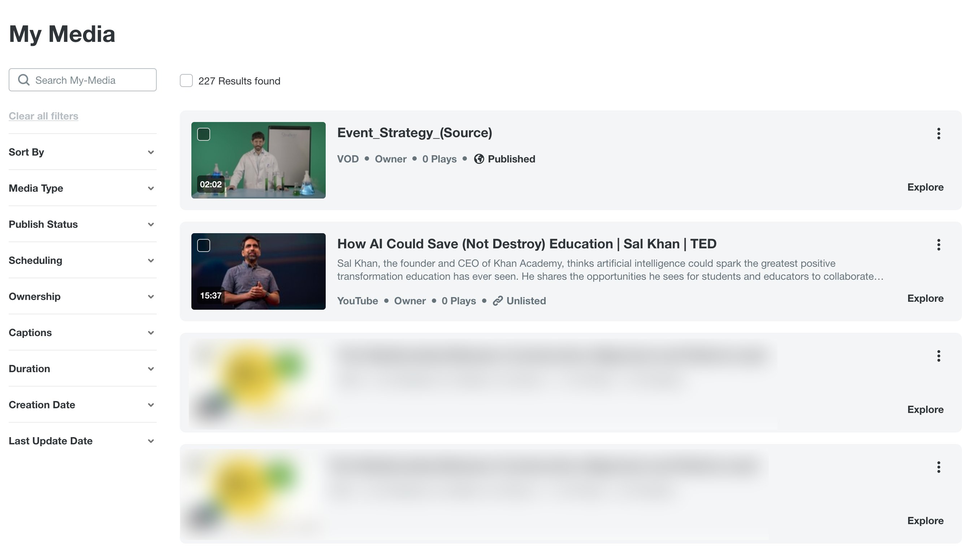Image resolution: width=980 pixels, height=553 pixels.
Task: Click Explore on Event_Strategy_(Source) card
Action: (x=925, y=187)
